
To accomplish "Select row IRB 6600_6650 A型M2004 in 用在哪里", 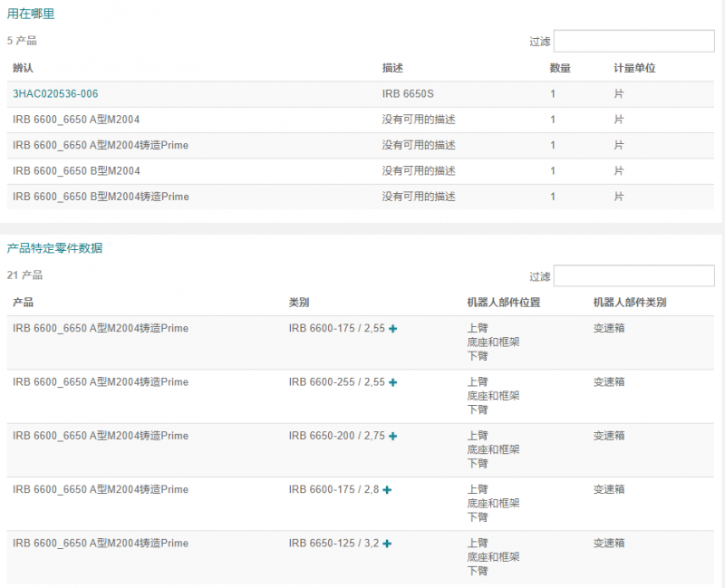I will [360, 120].
